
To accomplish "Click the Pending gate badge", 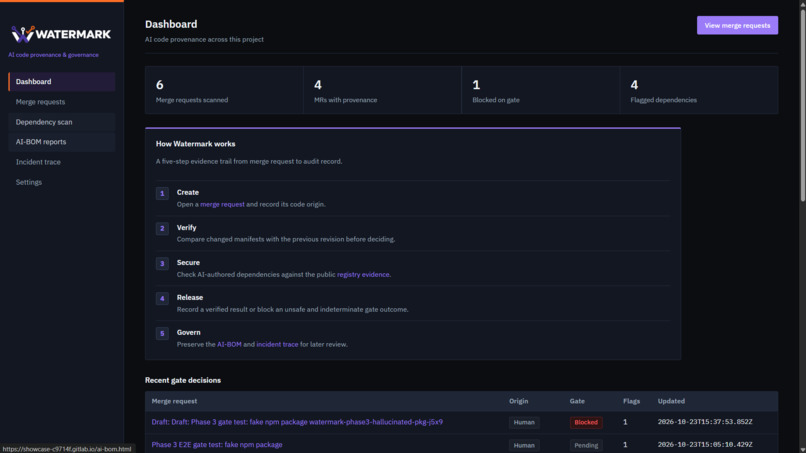I will pos(586,445).
